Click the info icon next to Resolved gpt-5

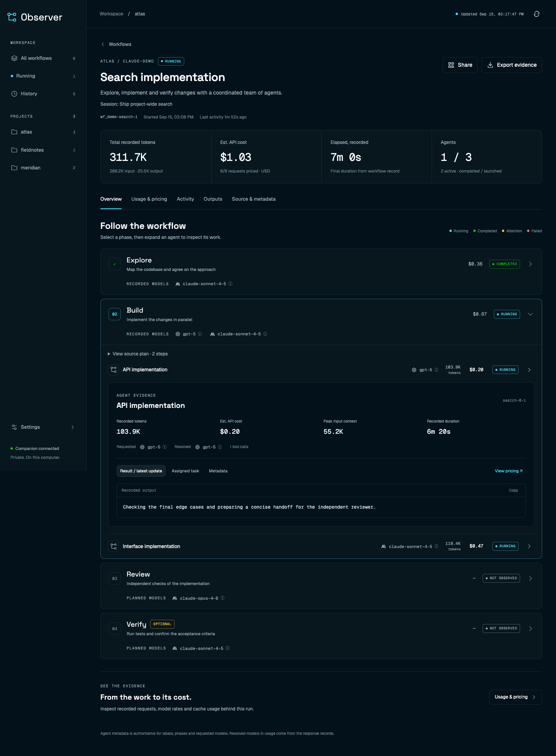[220, 447]
